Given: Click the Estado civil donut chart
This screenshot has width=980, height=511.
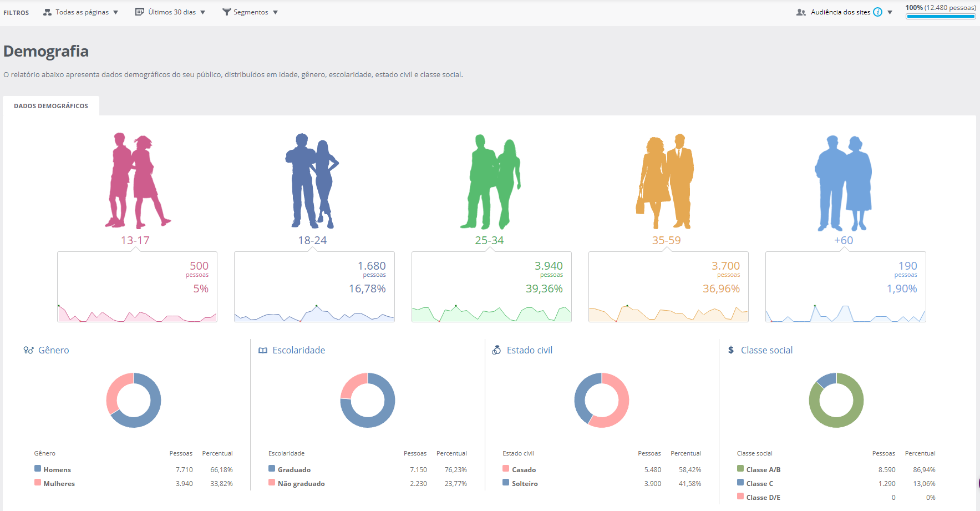Looking at the screenshot, I should click(x=602, y=400).
